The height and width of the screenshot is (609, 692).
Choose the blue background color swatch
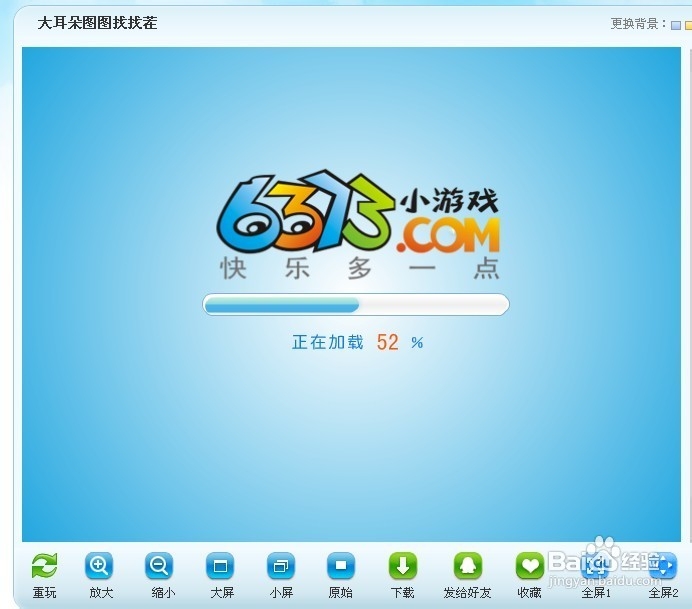click(676, 25)
